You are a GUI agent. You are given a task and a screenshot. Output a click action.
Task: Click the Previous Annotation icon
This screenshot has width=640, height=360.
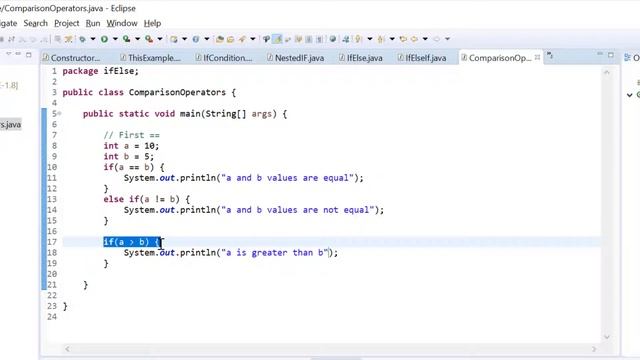pyautogui.click(x=381, y=39)
